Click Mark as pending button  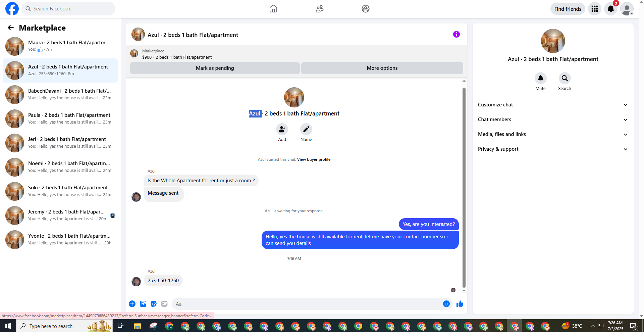(215, 68)
